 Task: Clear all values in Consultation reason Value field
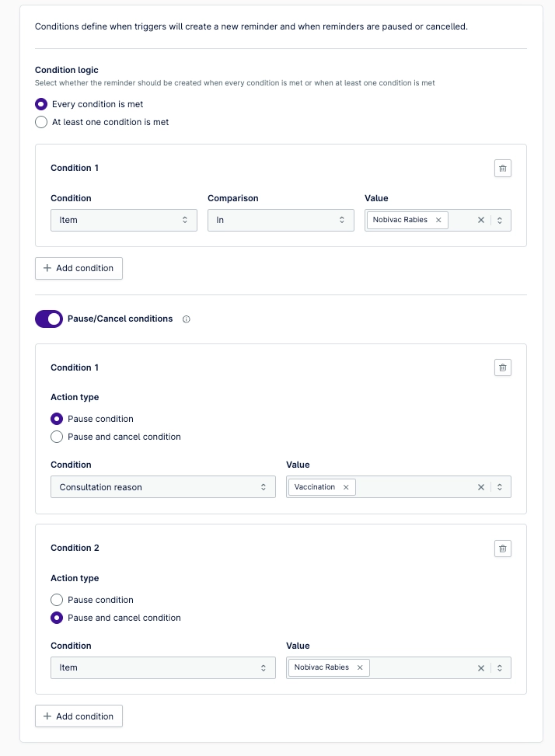click(480, 487)
